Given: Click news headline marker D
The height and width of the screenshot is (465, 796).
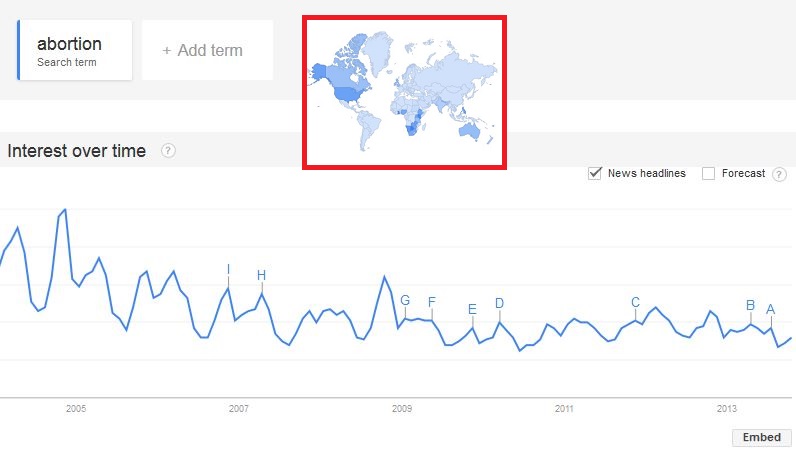Looking at the screenshot, I should tap(500, 303).
